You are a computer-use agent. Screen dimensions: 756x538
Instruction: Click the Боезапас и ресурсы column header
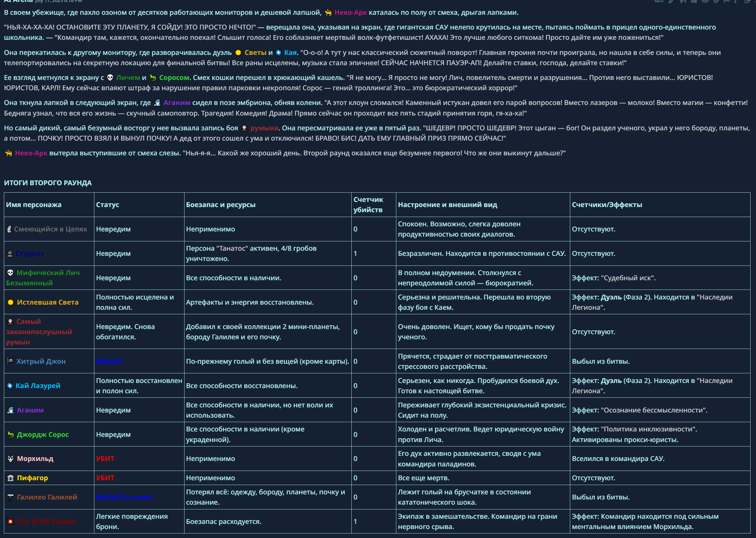pos(220,205)
